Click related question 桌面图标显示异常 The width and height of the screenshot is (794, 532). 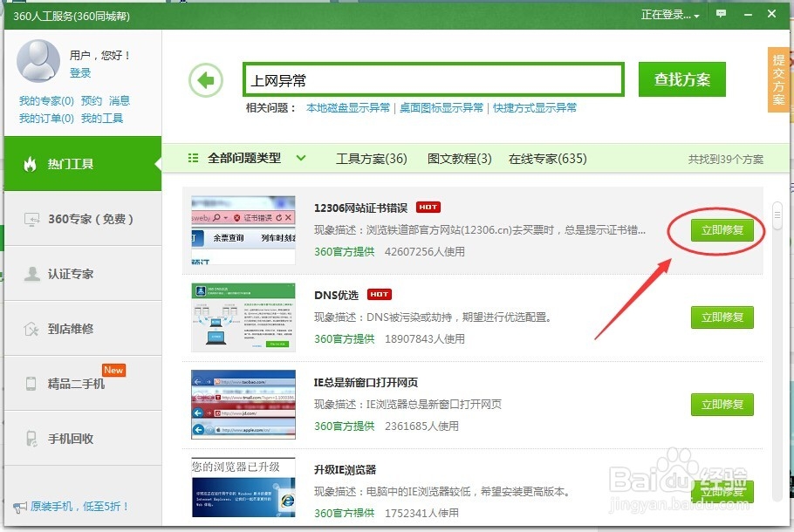(x=441, y=108)
